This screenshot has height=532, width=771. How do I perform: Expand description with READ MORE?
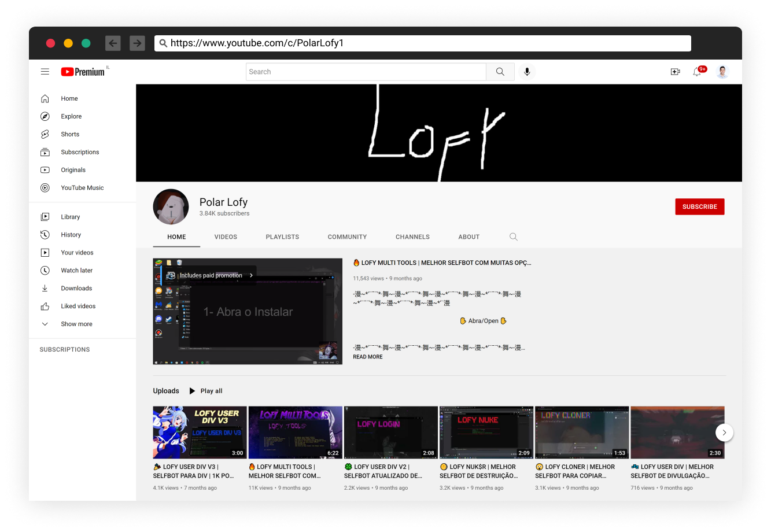coord(368,357)
